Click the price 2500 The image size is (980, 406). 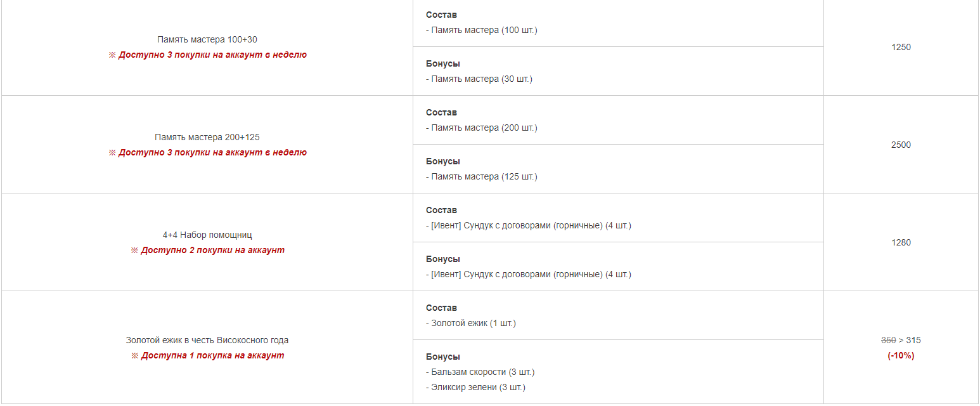point(901,145)
